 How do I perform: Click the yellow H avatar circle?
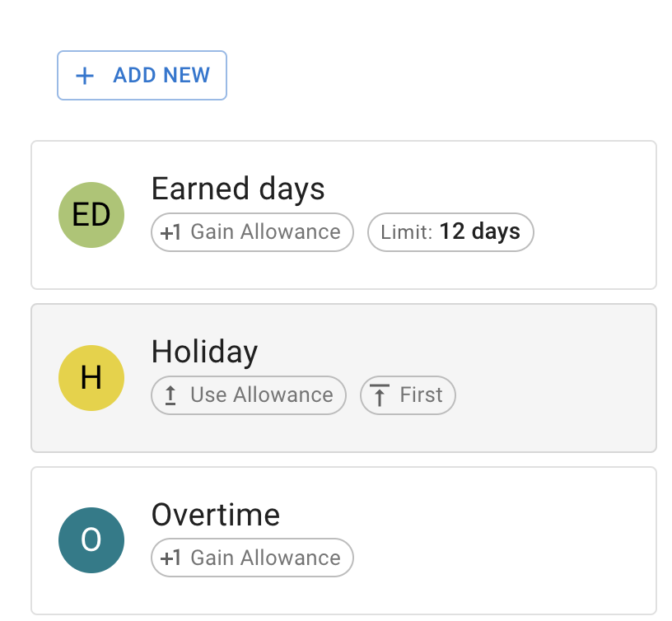[x=91, y=378]
